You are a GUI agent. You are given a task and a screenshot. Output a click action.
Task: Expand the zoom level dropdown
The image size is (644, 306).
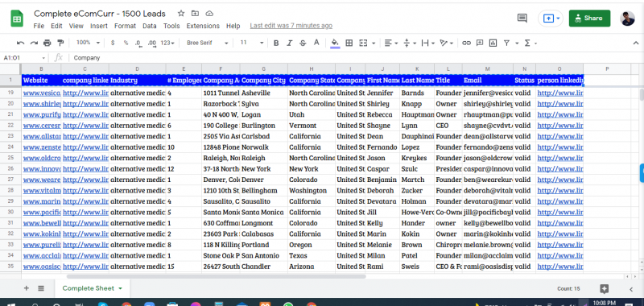coord(88,43)
